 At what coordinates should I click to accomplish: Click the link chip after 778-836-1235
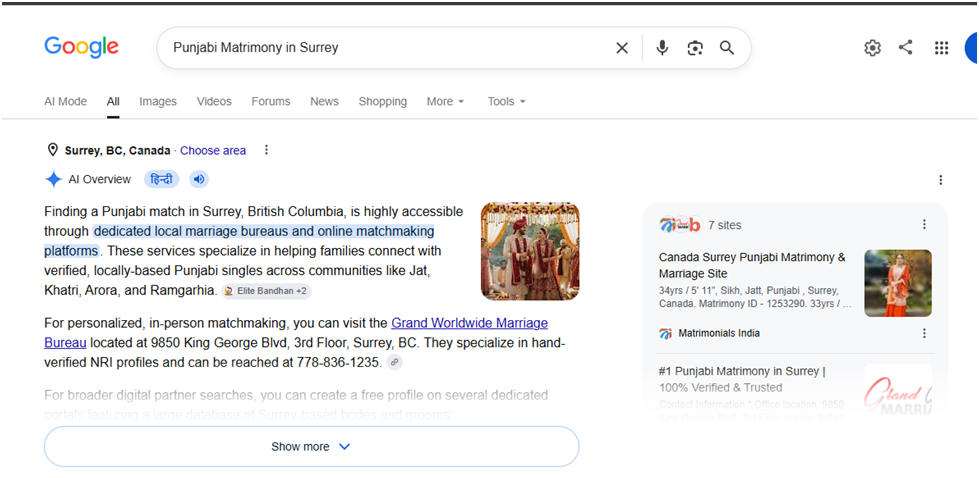coord(395,362)
